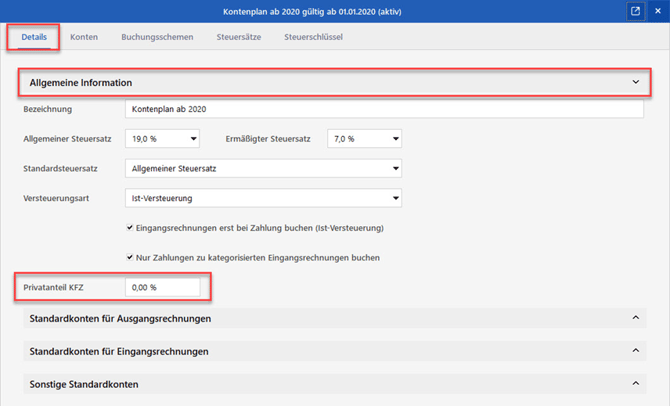
Task: Open the Konten tab
Action: [84, 37]
